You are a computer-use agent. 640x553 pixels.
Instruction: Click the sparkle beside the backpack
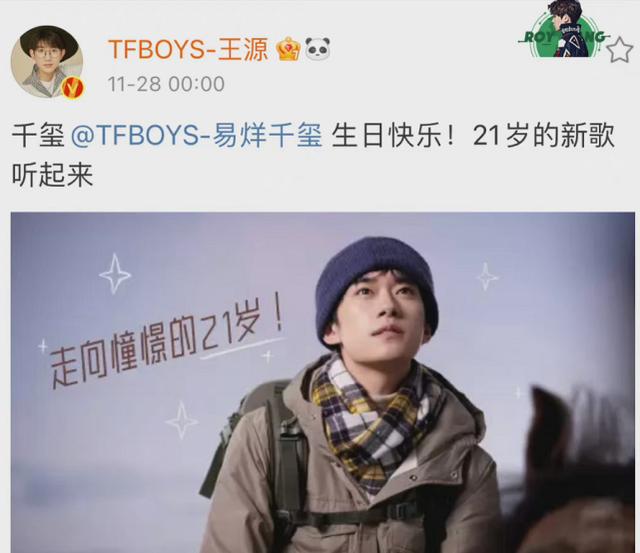click(182, 420)
